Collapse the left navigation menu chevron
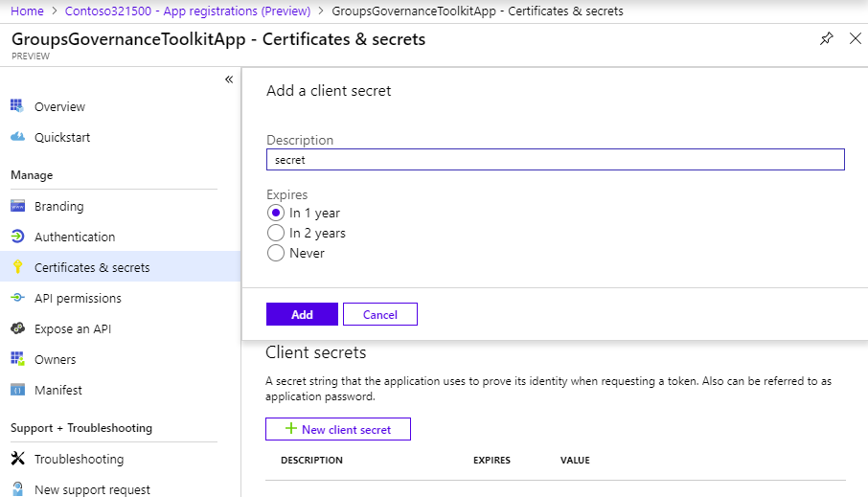This screenshot has width=868, height=497. pos(229,79)
